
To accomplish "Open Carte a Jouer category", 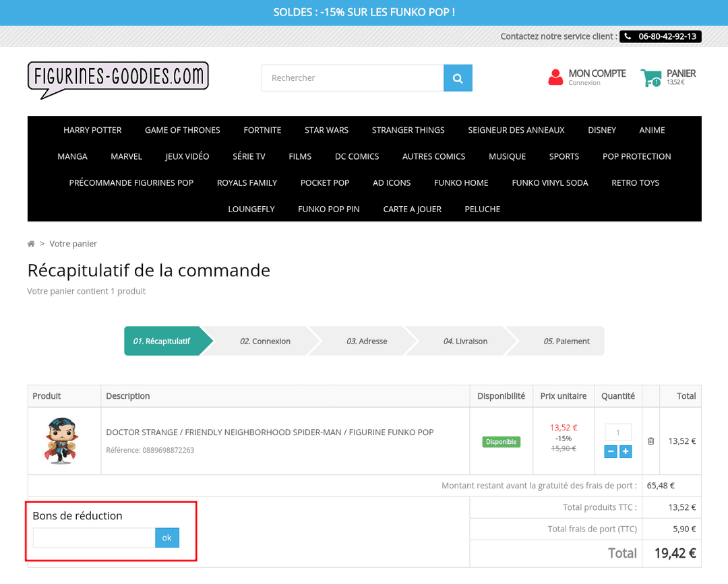I will 413,209.
